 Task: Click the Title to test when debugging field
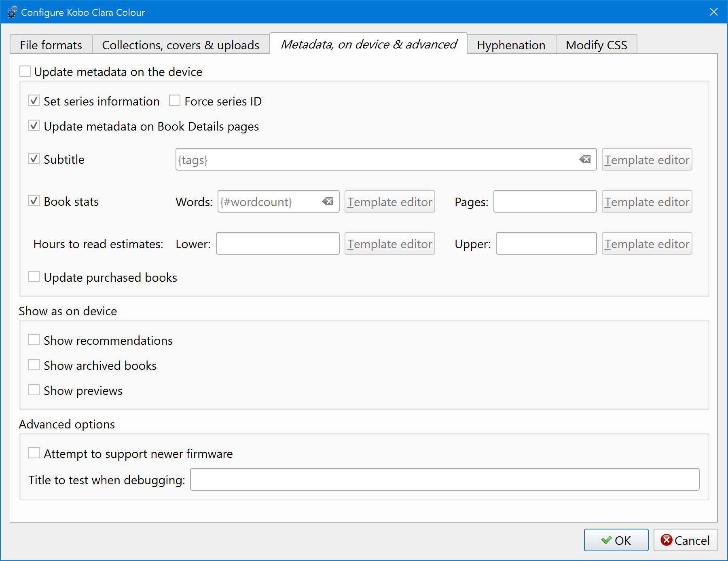click(x=445, y=480)
